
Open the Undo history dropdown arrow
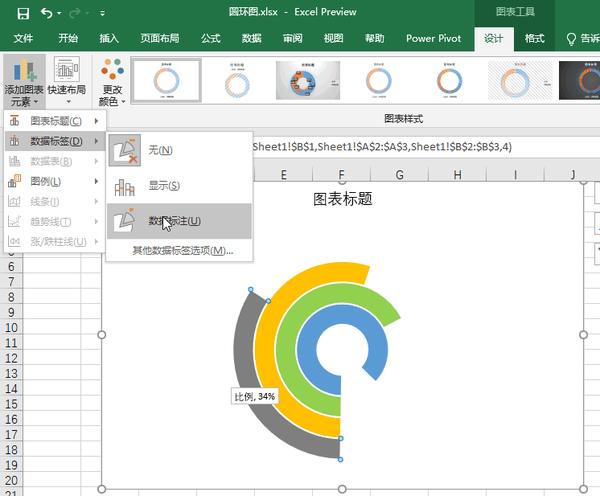(x=59, y=13)
